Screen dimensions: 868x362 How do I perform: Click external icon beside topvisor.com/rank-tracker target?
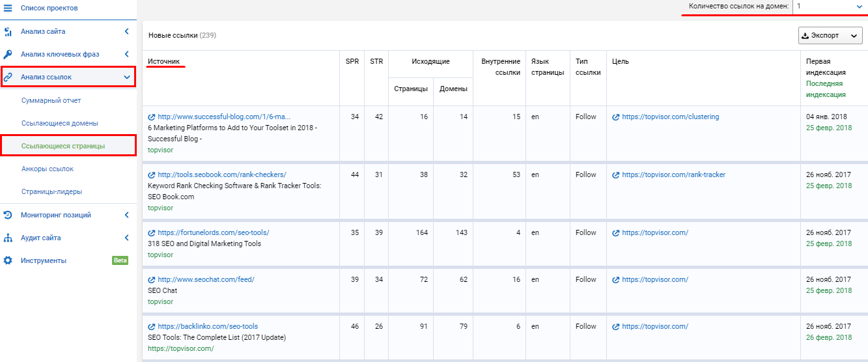[616, 175]
